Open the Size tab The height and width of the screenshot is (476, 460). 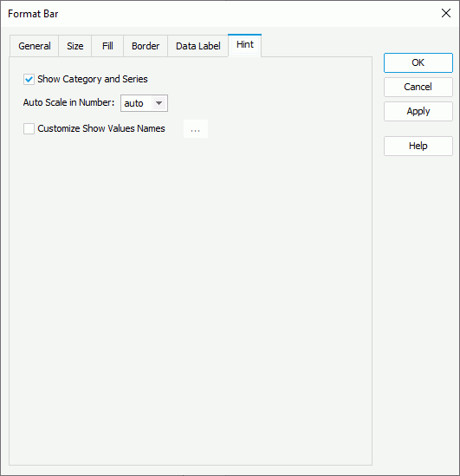75,46
